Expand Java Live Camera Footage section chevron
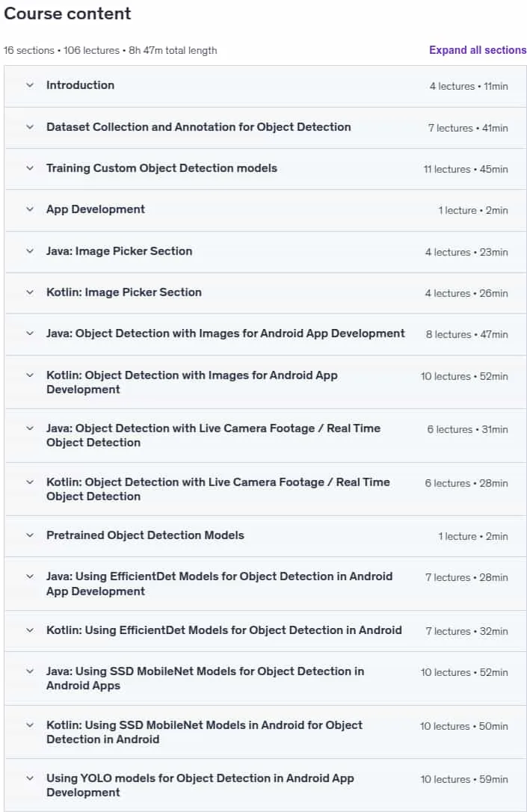 click(30, 428)
